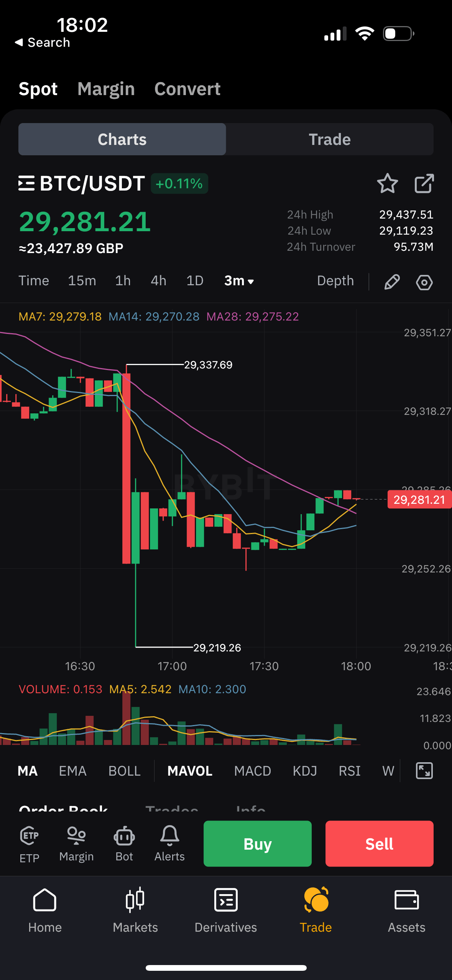452x980 pixels.
Task: Open the trading pair selection menu icon
Action: 26,183
